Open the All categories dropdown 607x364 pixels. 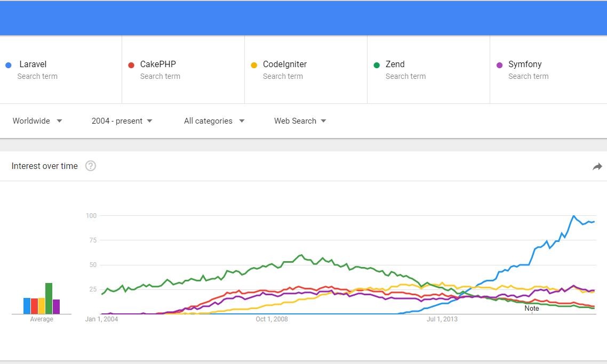(x=214, y=121)
